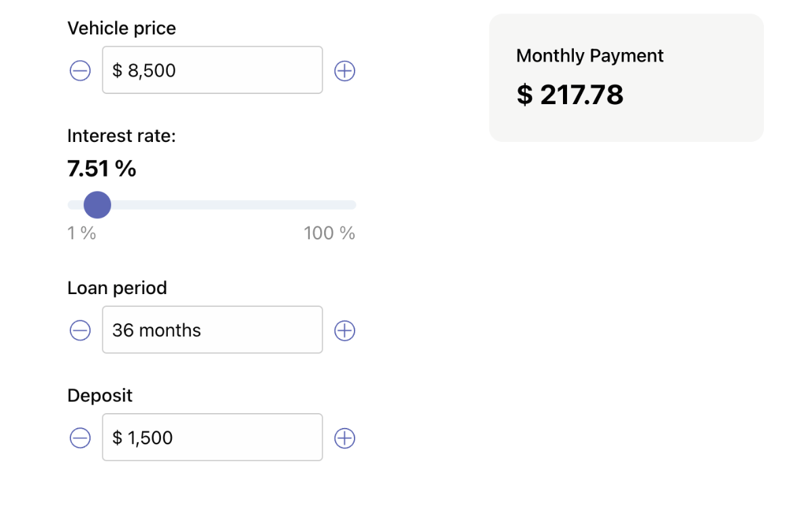Image resolution: width=812 pixels, height=526 pixels.
Task: Increase the vehicle price with plus icon
Action: pos(345,70)
